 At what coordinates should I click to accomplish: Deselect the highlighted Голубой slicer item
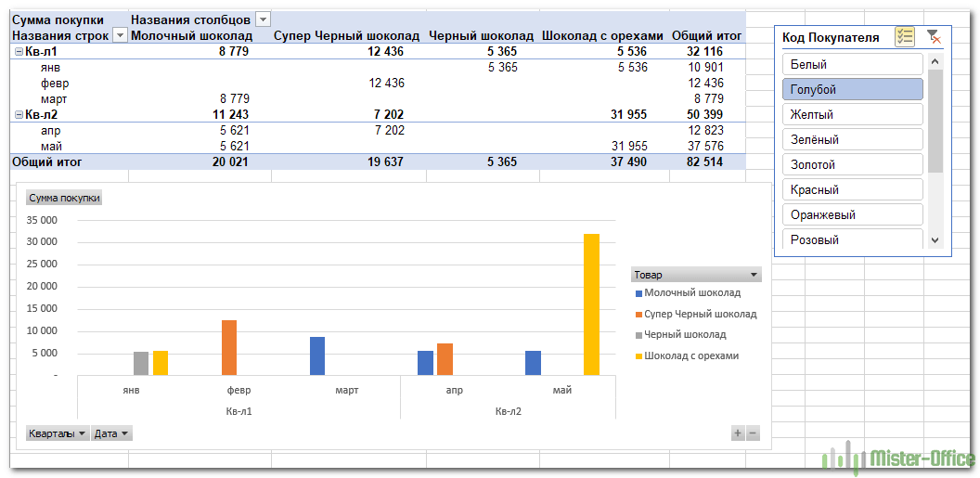tap(852, 89)
